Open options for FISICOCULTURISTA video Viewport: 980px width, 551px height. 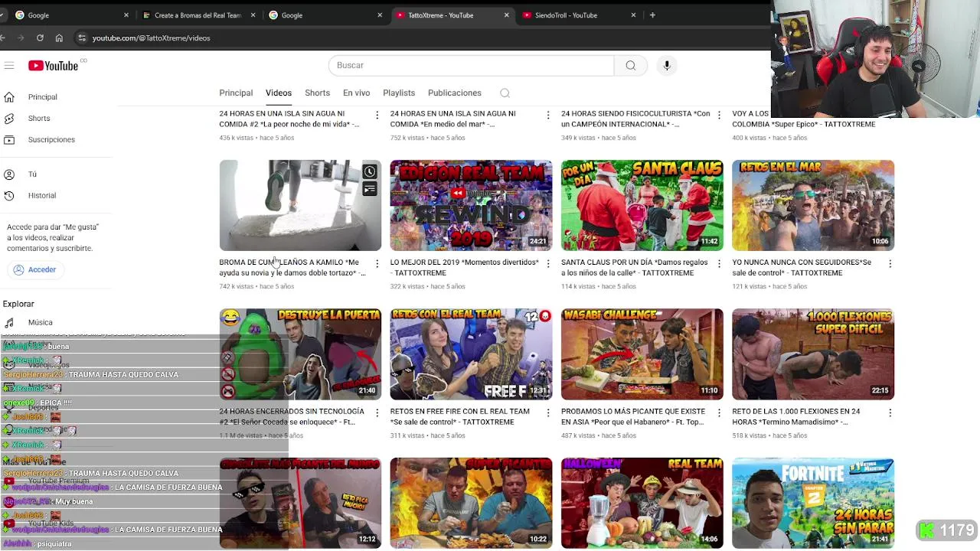(718, 115)
